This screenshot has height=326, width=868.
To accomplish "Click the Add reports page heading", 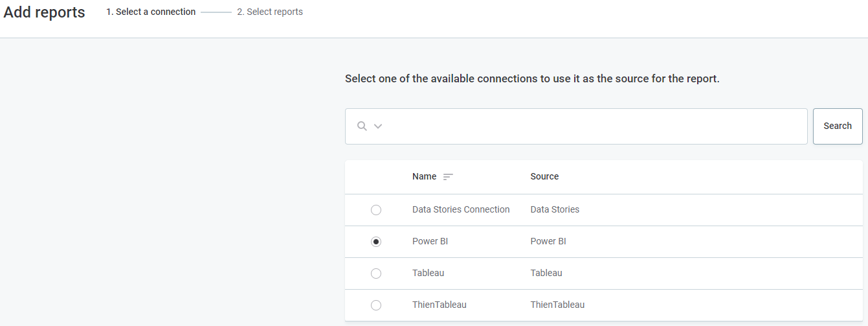I will click(44, 12).
